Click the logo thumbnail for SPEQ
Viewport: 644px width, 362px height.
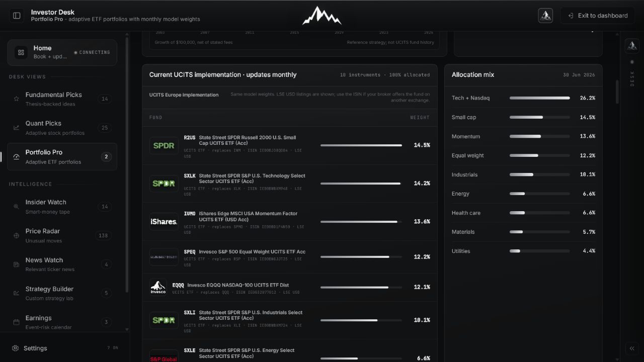pyautogui.click(x=164, y=257)
